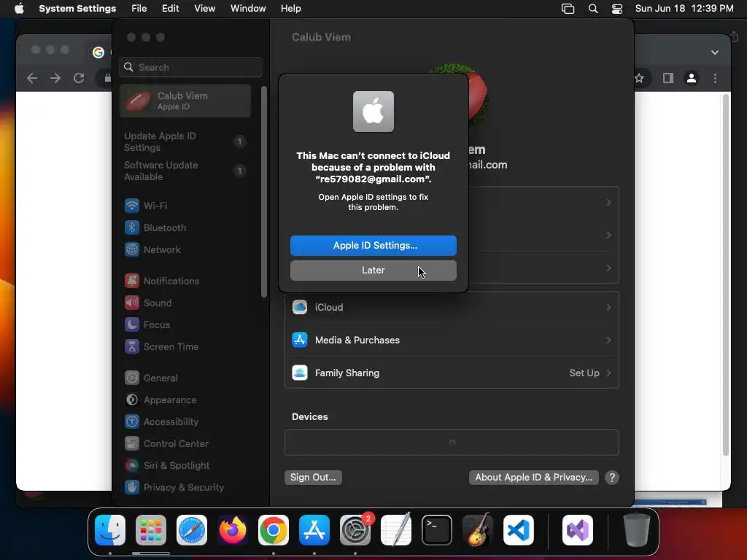This screenshot has width=747, height=560.
Task: Open Control Center from menu bar
Action: [617, 9]
